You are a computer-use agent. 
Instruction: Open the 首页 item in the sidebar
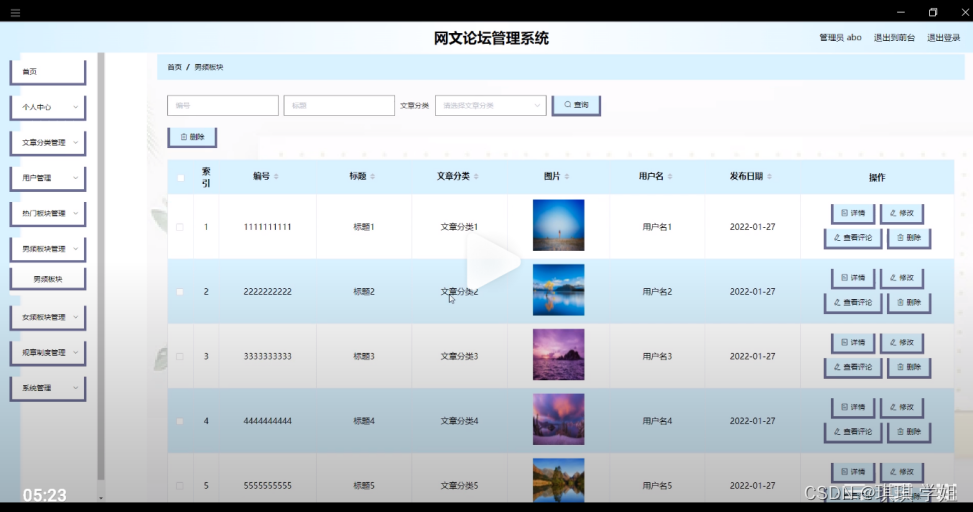(x=47, y=72)
